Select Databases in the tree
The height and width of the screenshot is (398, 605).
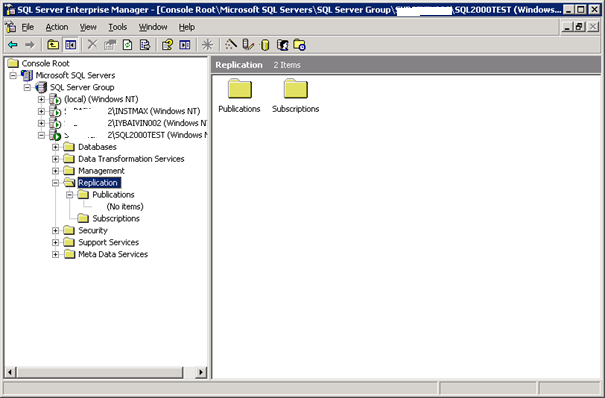pyautogui.click(x=97, y=147)
